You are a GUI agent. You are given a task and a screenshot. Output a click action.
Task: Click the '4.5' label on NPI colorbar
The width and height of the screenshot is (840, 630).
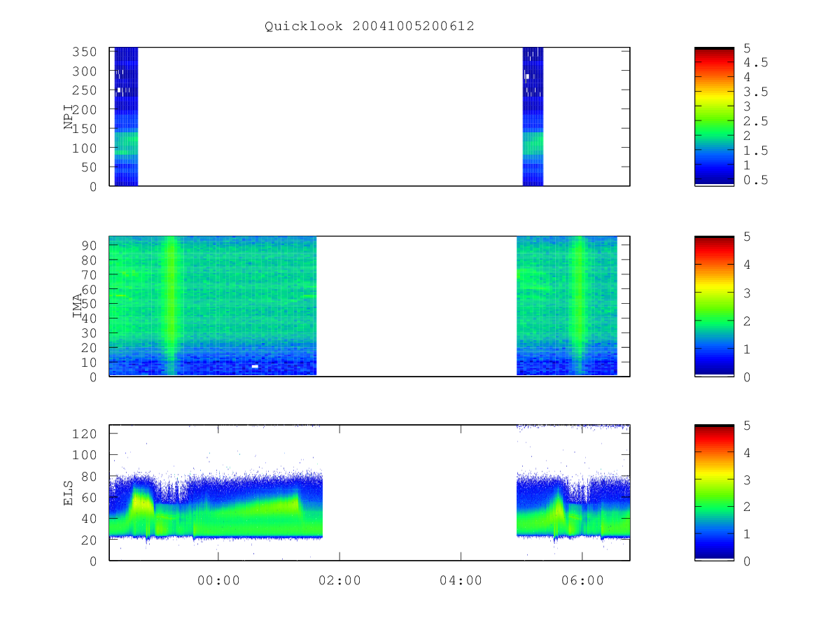coord(755,62)
